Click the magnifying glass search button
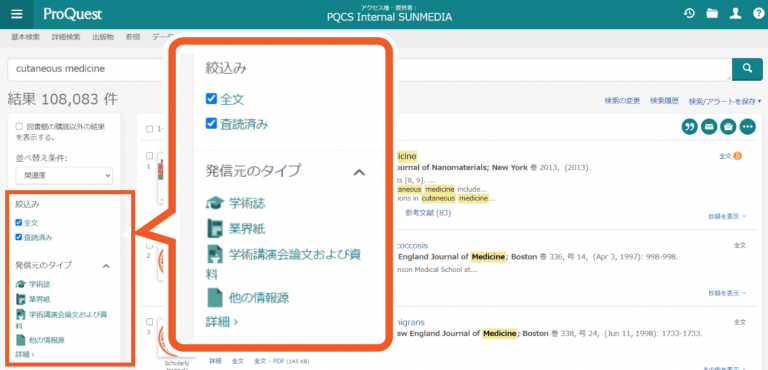Image resolution: width=768 pixels, height=370 pixels. click(747, 69)
